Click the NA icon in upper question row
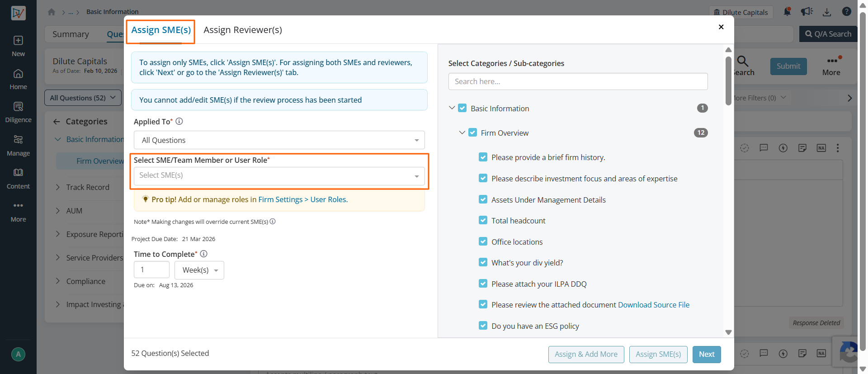Screen dimensions: 868x374 pos(821,148)
